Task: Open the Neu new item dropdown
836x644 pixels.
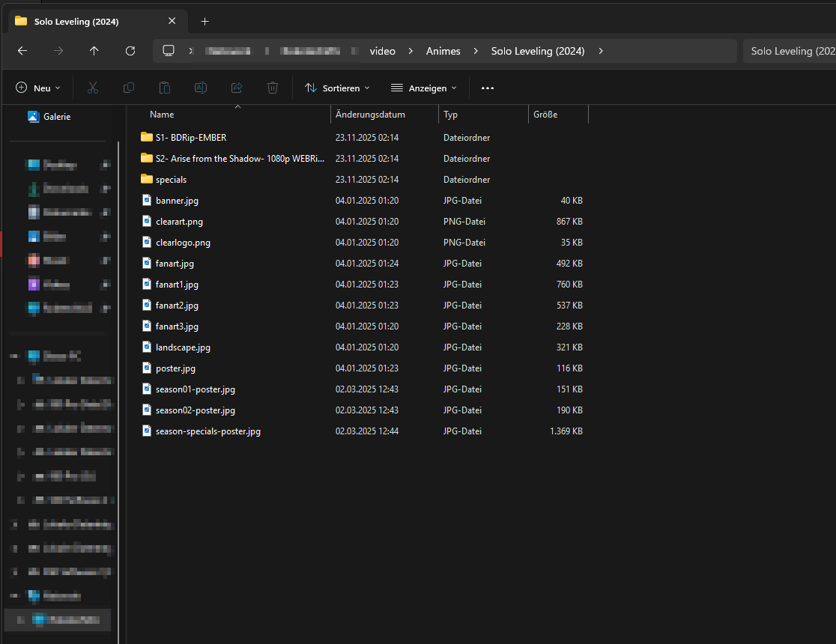Action: pyautogui.click(x=38, y=88)
